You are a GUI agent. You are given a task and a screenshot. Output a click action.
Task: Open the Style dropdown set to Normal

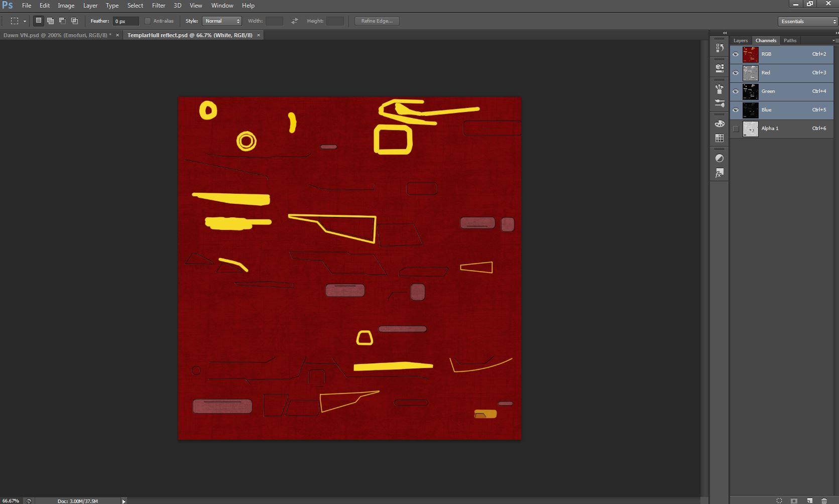coord(222,21)
